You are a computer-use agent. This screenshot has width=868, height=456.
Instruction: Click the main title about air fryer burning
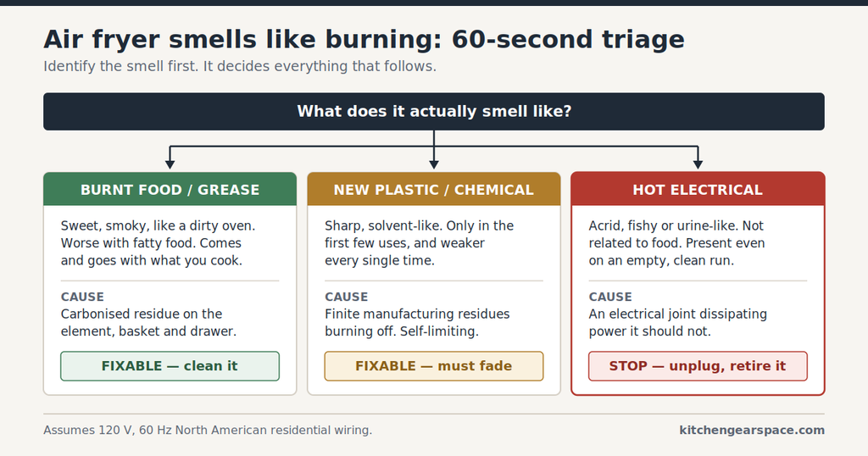(364, 39)
